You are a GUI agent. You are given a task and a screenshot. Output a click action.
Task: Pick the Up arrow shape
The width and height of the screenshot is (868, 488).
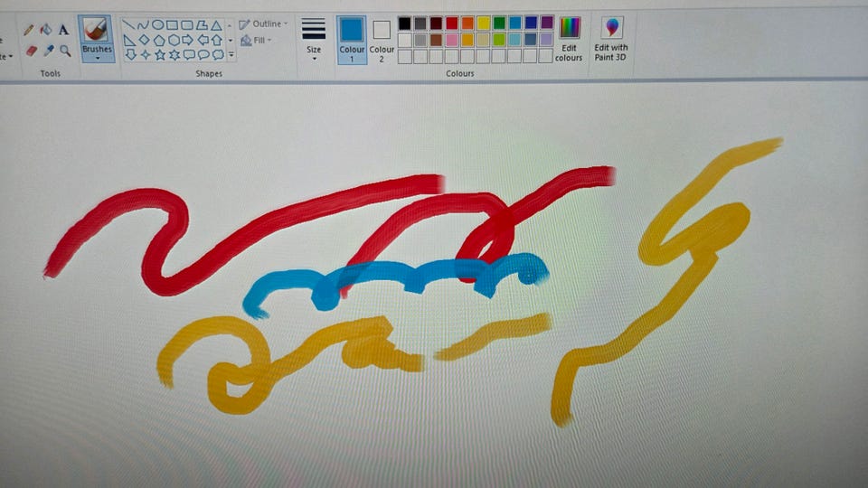[217, 40]
